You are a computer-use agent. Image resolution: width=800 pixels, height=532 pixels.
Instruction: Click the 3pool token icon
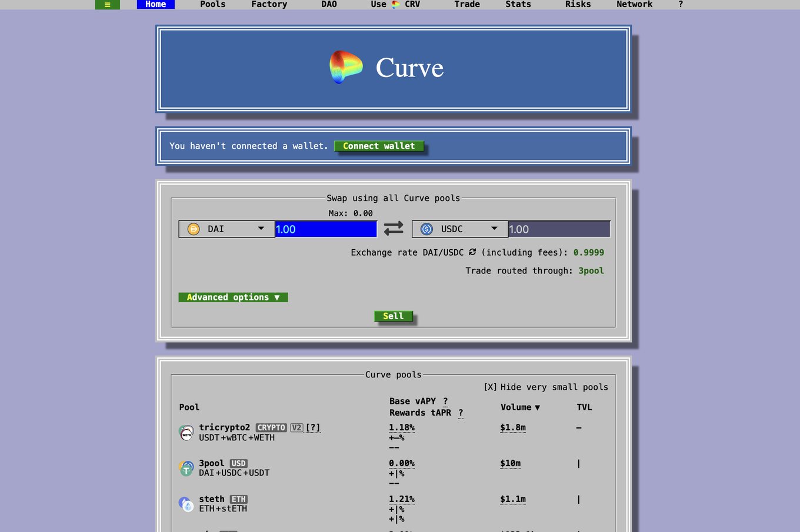(x=186, y=469)
